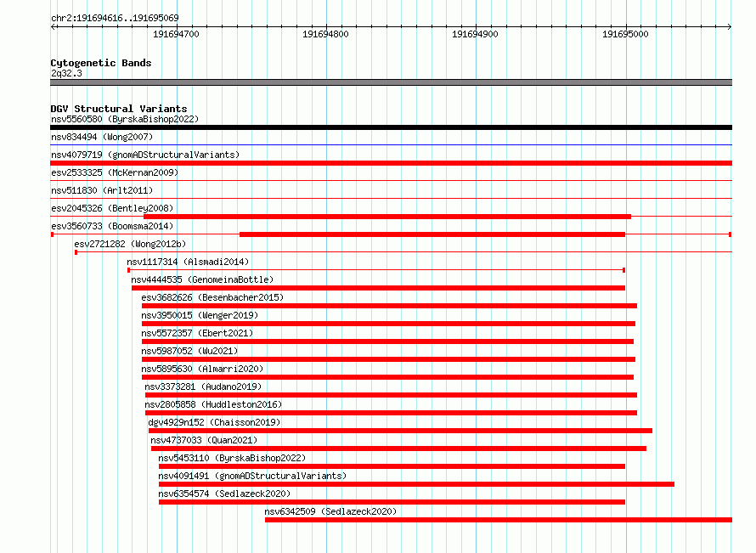Click the esv2533325 (McKernan2009) label
This screenshot has width=756, height=553.
coord(115,172)
